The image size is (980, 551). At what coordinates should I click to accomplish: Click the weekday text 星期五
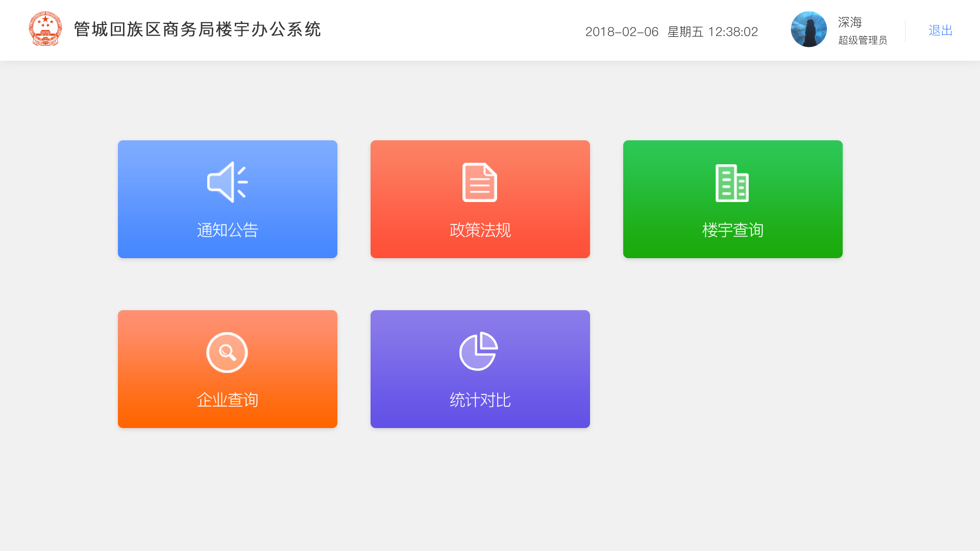(685, 32)
